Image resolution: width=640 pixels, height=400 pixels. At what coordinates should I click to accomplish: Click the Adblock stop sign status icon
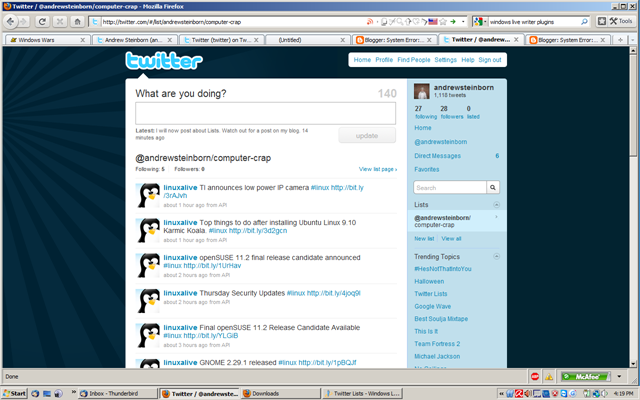coord(535,377)
